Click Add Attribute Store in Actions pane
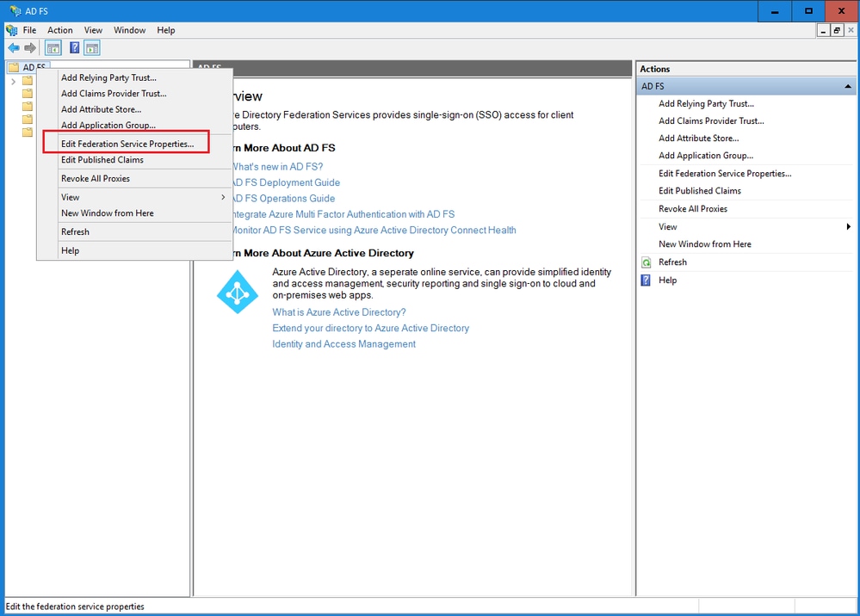 (698, 139)
